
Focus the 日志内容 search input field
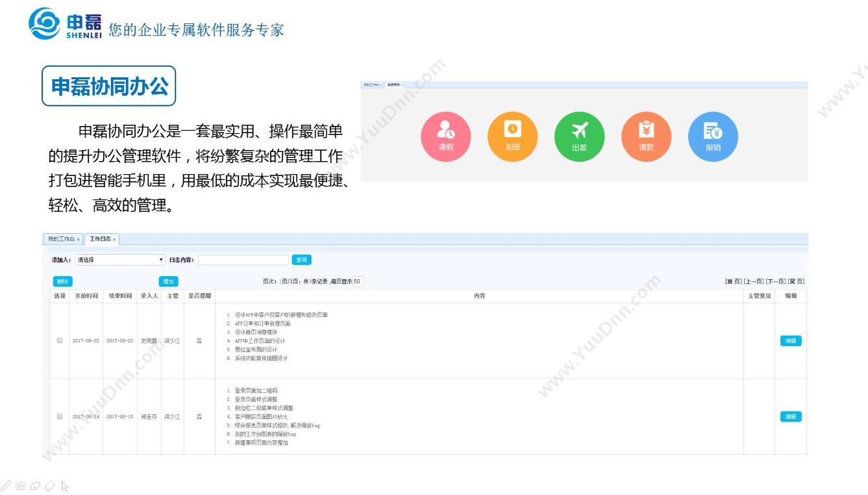point(243,260)
